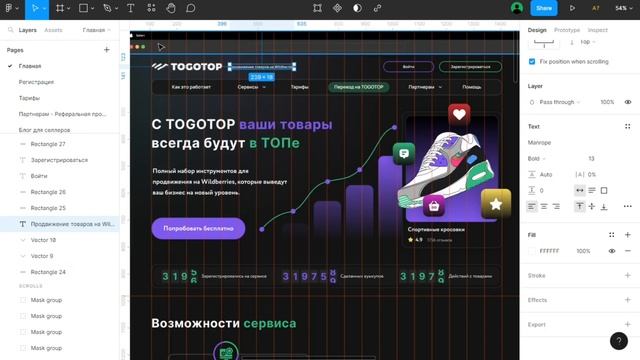
Task: Click the layers search icon
Action: click(x=11, y=30)
